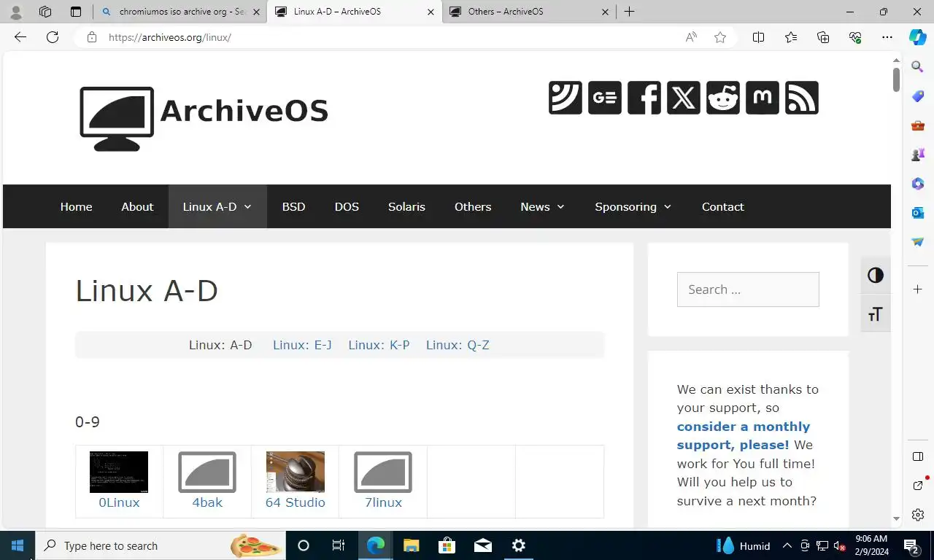
Task: Click in the site Search field
Action: click(748, 289)
